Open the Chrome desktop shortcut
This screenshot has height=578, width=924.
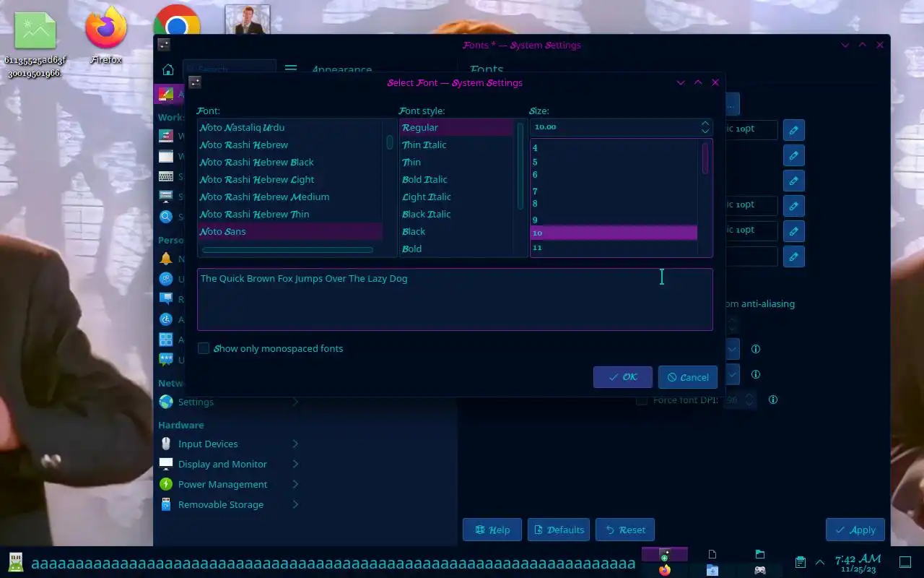[177, 20]
